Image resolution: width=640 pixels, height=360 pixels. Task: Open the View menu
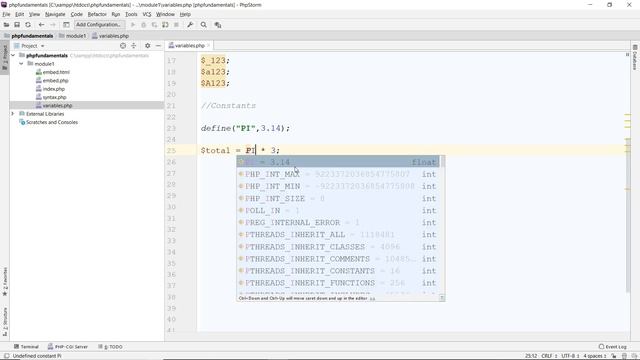tap(34, 14)
